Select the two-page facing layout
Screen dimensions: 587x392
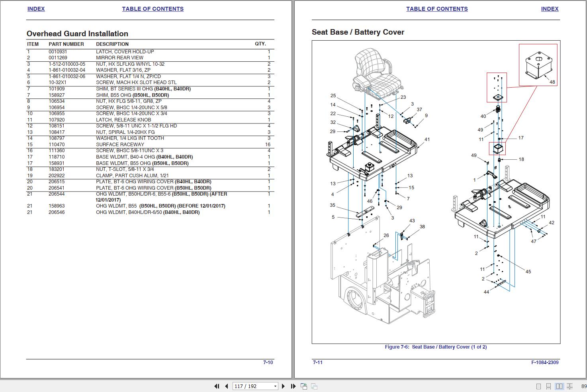[x=559, y=386]
